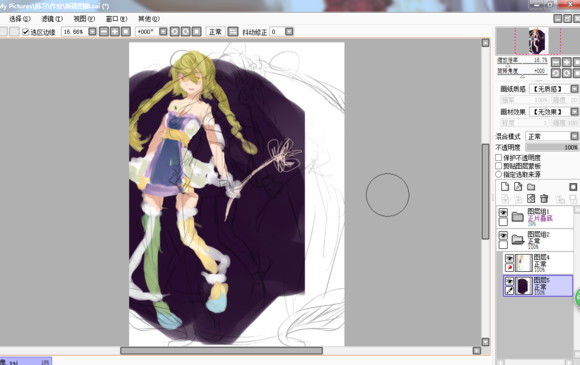Enable 剪贴图层蒙板 checkbox
580x365 pixels.
point(499,166)
